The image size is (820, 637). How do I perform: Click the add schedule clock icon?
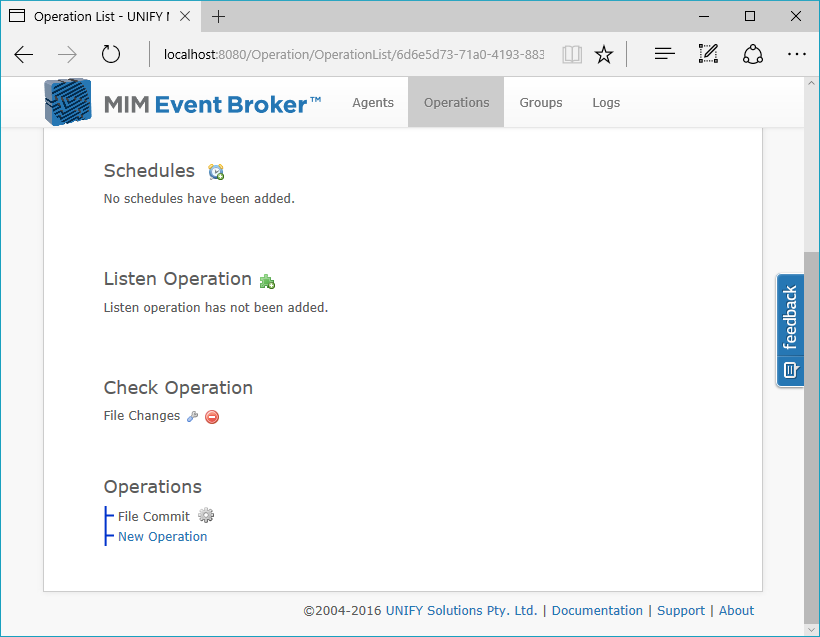[216, 172]
